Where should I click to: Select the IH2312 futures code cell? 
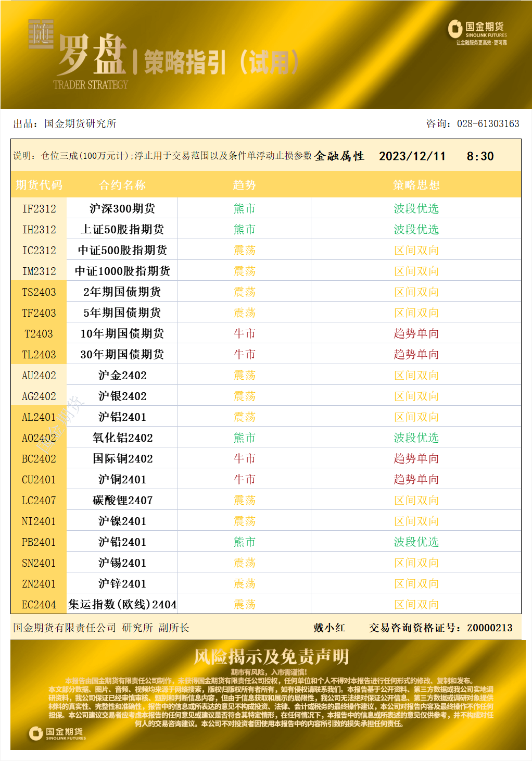pyautogui.click(x=39, y=229)
